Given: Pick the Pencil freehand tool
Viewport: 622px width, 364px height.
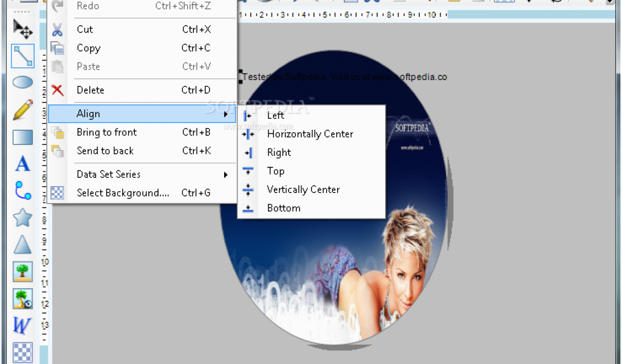Looking at the screenshot, I should point(22,110).
